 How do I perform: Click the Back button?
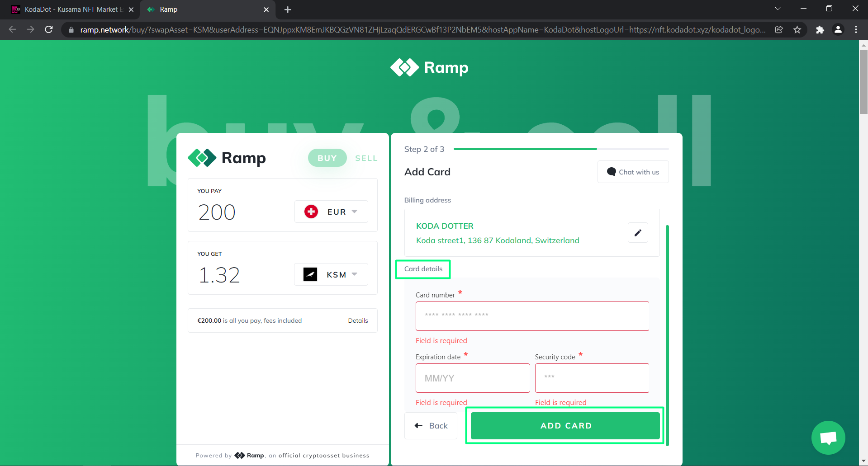[x=431, y=426]
